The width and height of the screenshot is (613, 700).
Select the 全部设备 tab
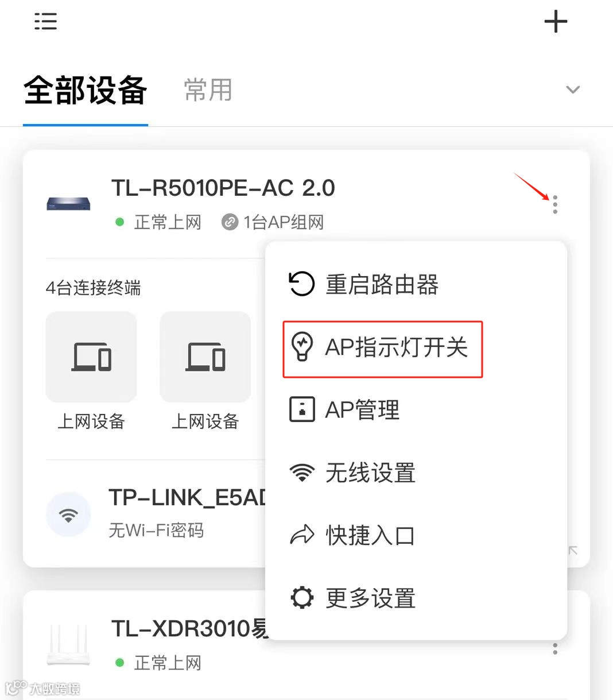(86, 90)
